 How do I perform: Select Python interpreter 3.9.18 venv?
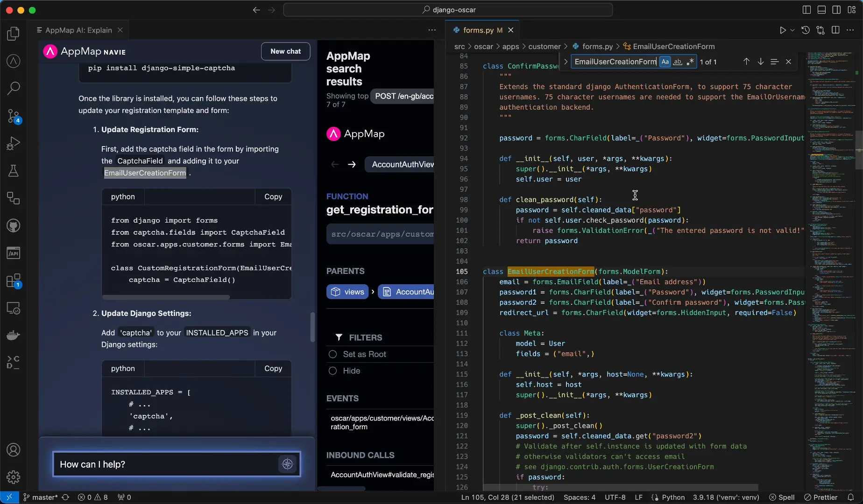tap(726, 497)
